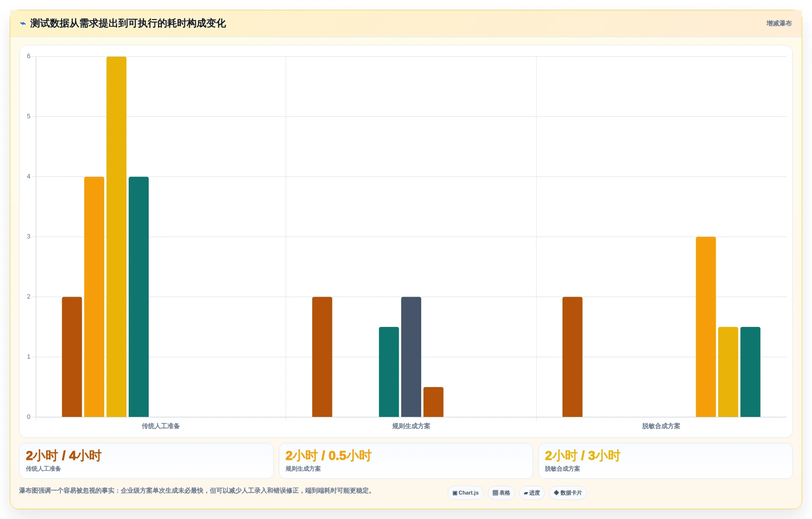Click the blue lightning icon beside the title
The image size is (812, 519).
23,23
